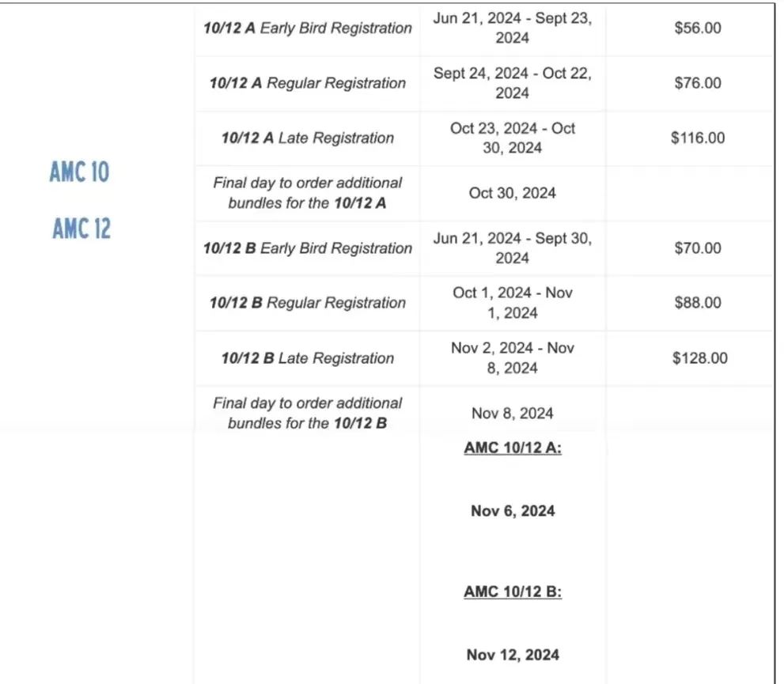Click the AMC 10 heading
The image size is (784, 684).
pos(79,172)
